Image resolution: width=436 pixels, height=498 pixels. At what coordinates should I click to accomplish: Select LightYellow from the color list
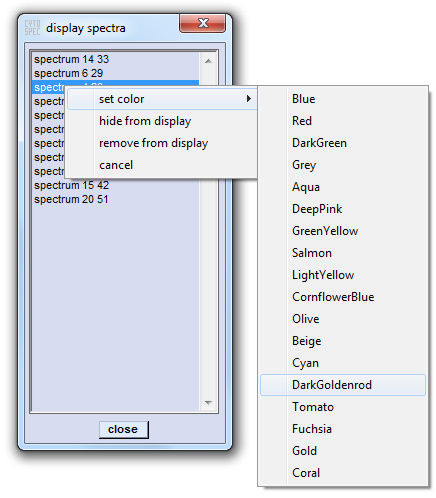[x=343, y=275]
